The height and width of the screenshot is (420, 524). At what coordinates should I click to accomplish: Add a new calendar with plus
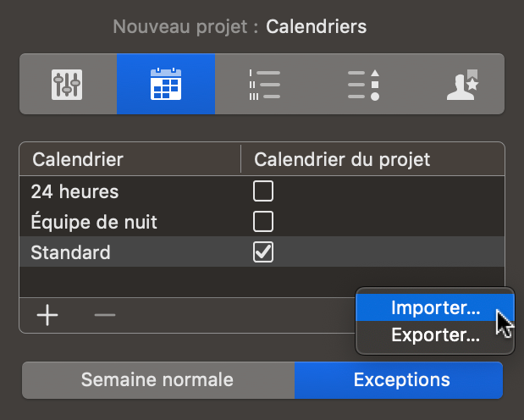[47, 316]
